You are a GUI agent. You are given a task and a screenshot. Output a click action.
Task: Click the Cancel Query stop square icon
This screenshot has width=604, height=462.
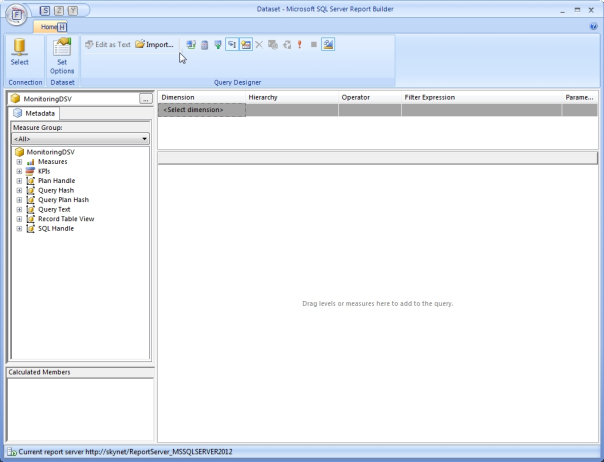(x=314, y=45)
